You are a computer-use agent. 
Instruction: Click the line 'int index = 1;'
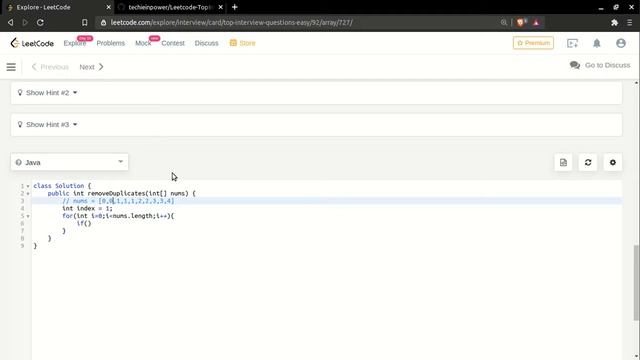(x=87, y=208)
